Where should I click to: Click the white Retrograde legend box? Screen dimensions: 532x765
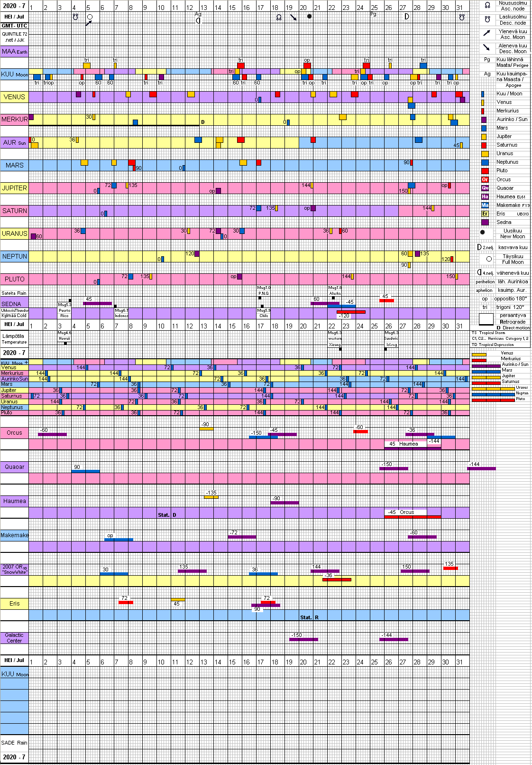(x=486, y=319)
